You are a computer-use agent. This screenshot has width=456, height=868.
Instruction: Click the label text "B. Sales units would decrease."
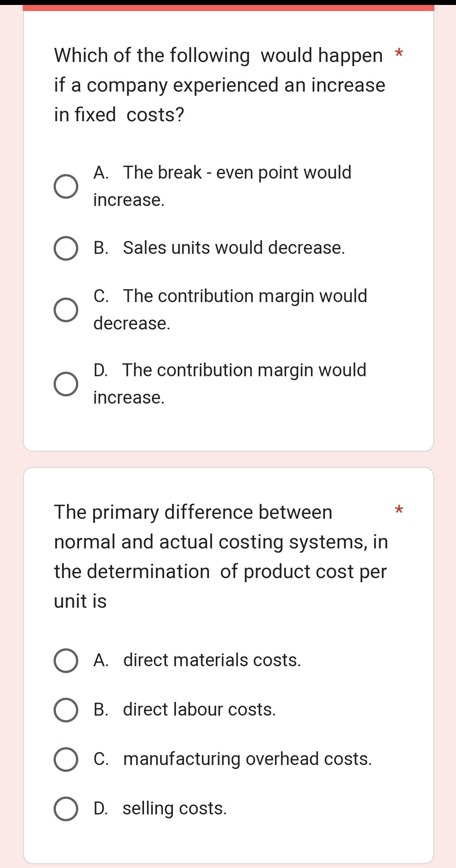[x=219, y=248]
